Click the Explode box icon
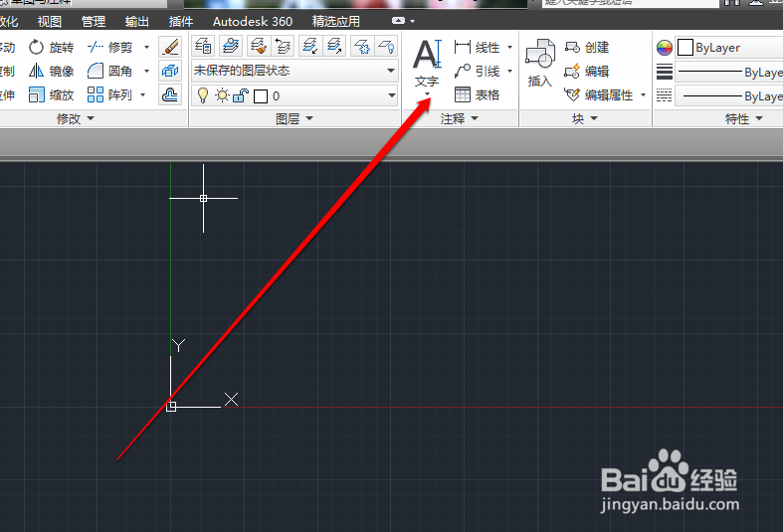This screenshot has height=532, width=783. tap(170, 71)
